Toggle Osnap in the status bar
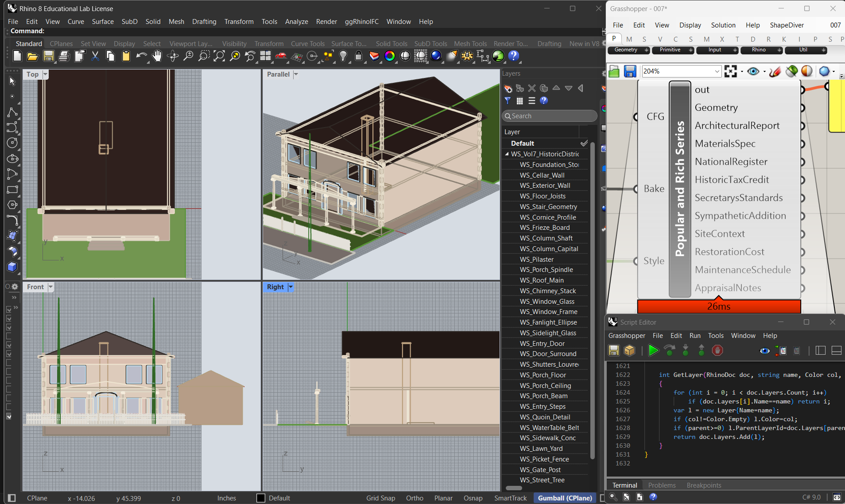 point(473,498)
